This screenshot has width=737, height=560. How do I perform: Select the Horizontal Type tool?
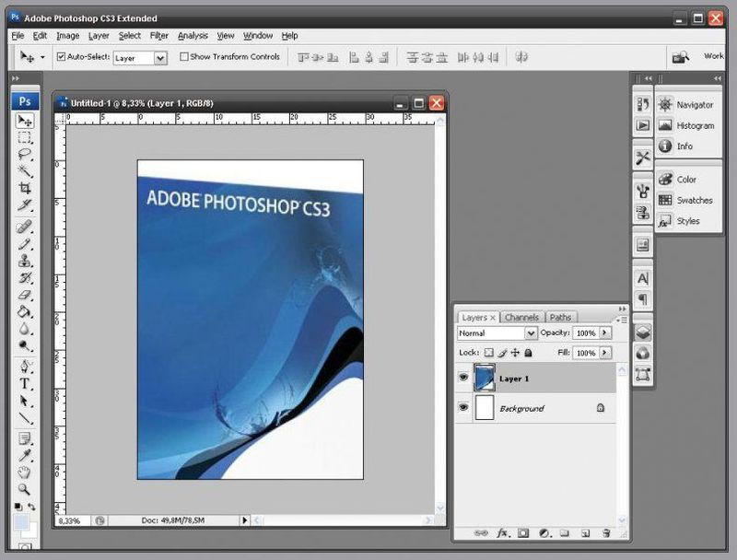(x=25, y=383)
